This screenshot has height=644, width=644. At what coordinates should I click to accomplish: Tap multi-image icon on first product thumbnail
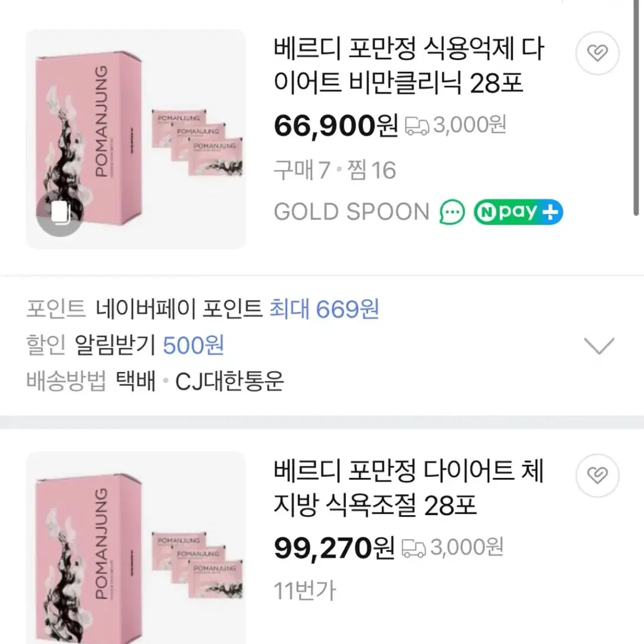(60, 213)
